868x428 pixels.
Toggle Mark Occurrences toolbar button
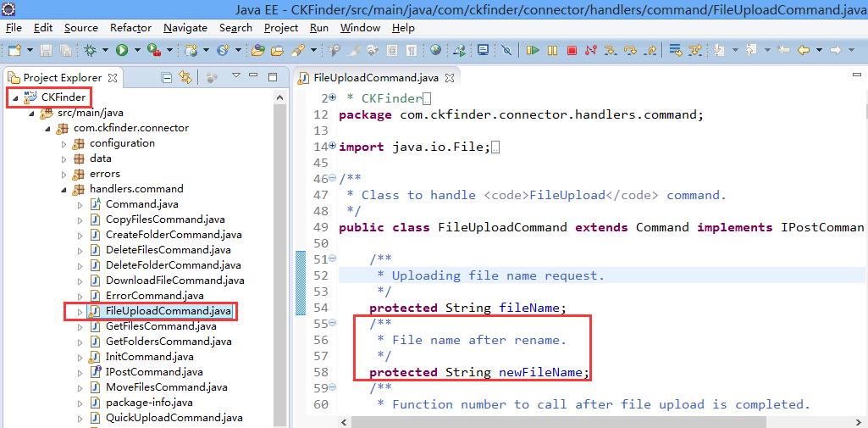pyautogui.click(x=353, y=50)
